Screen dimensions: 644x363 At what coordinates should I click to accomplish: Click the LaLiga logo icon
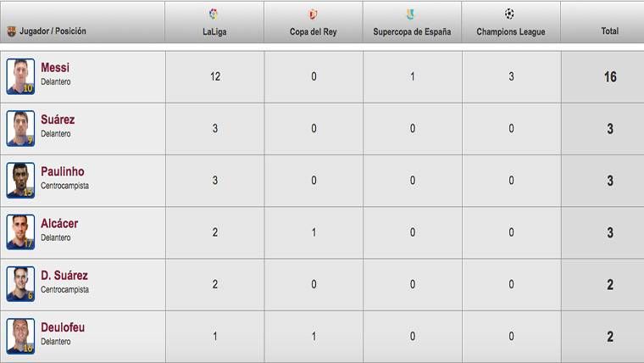coord(214,14)
